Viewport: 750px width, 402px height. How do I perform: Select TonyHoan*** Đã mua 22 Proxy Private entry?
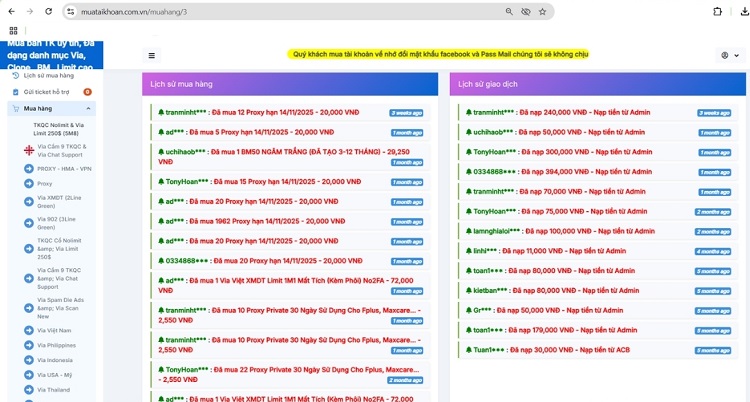pyautogui.click(x=290, y=375)
